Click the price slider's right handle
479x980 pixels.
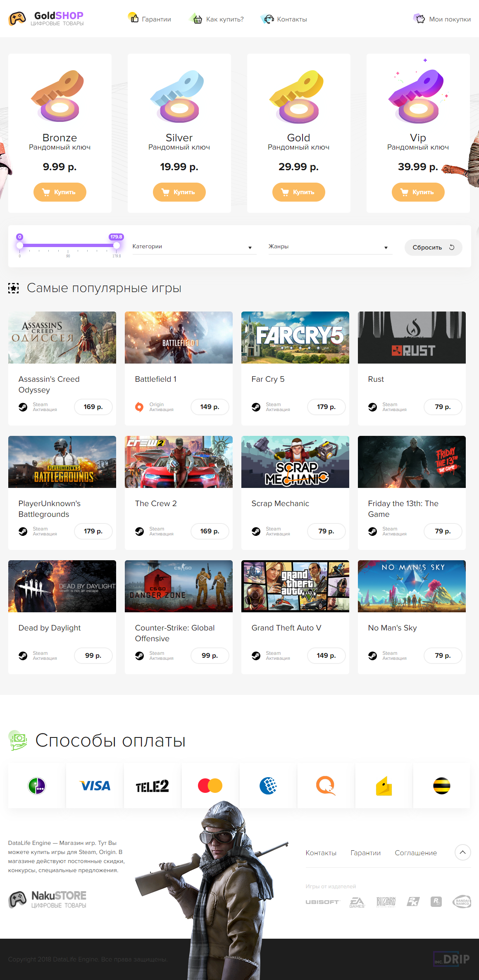pyautogui.click(x=117, y=245)
